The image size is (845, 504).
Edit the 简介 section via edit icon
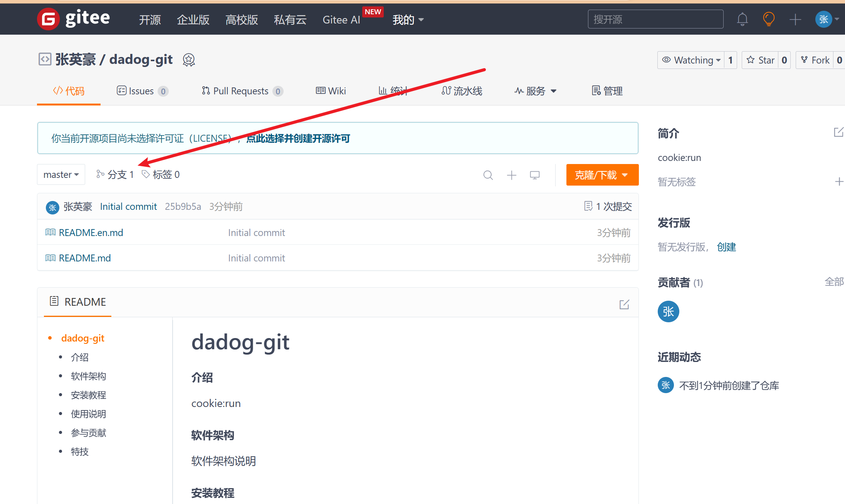click(x=838, y=132)
